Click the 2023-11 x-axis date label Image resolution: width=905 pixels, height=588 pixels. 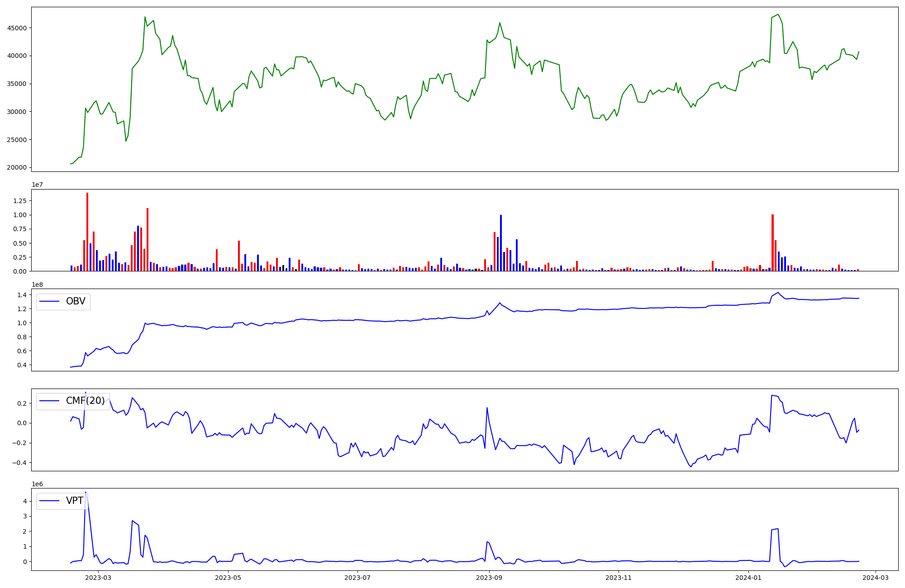(619, 578)
